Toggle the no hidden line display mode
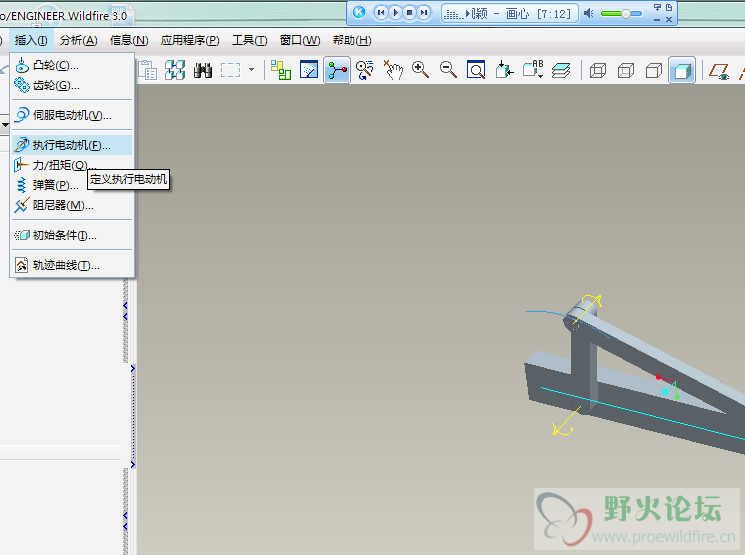This screenshot has height=555, width=745. (x=654, y=70)
